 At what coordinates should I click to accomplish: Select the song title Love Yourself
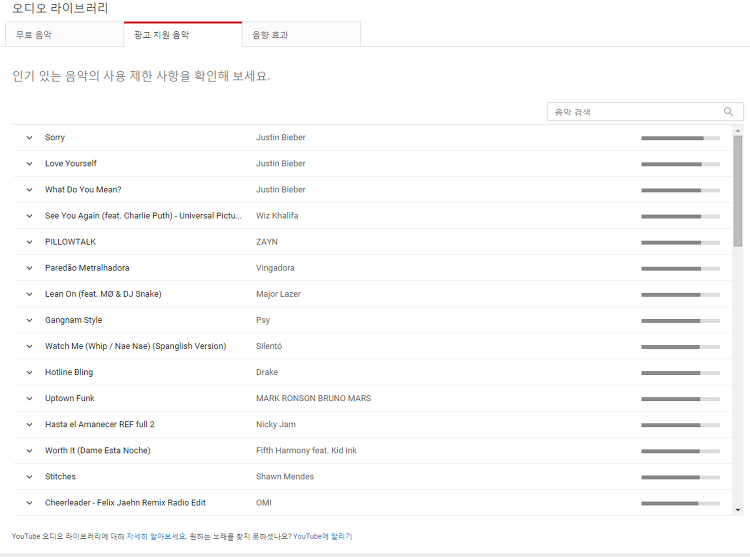[x=71, y=164]
